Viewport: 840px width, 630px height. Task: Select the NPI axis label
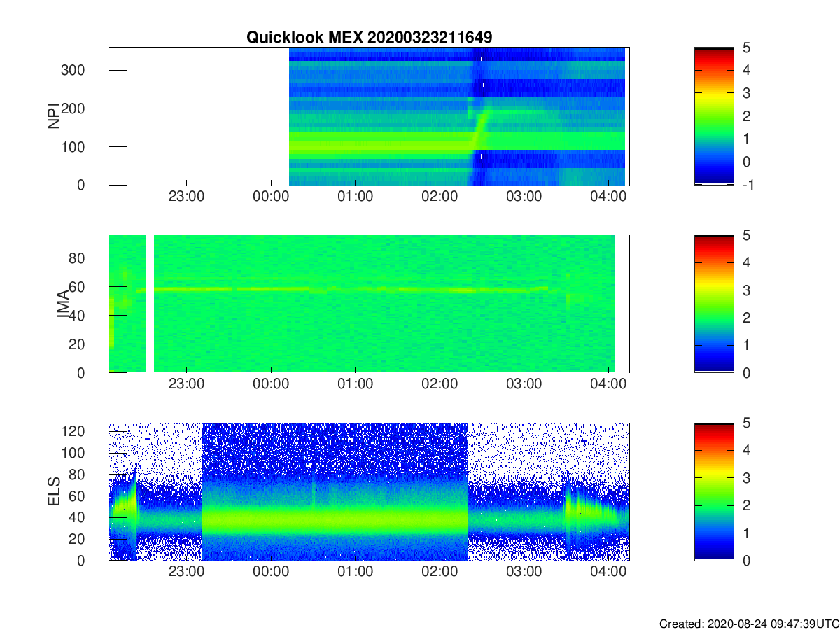tap(55, 116)
